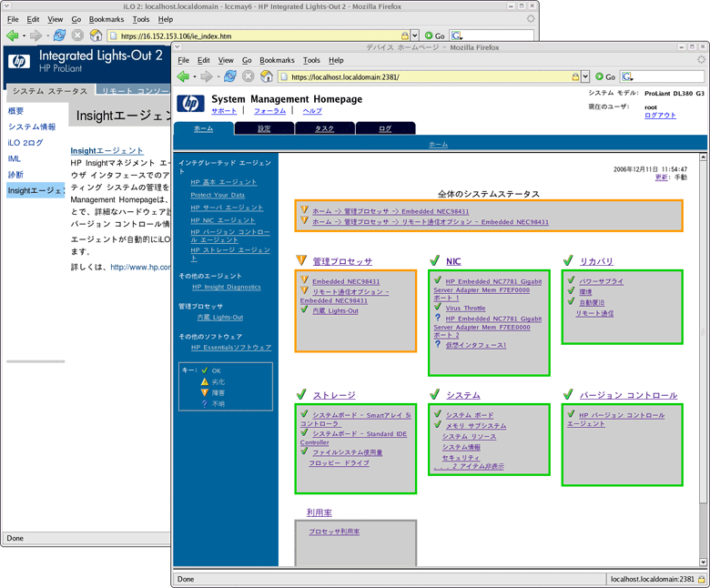The image size is (710, 588).
Task: Select 診断 in the iLO left navigation
Action: coord(16,174)
